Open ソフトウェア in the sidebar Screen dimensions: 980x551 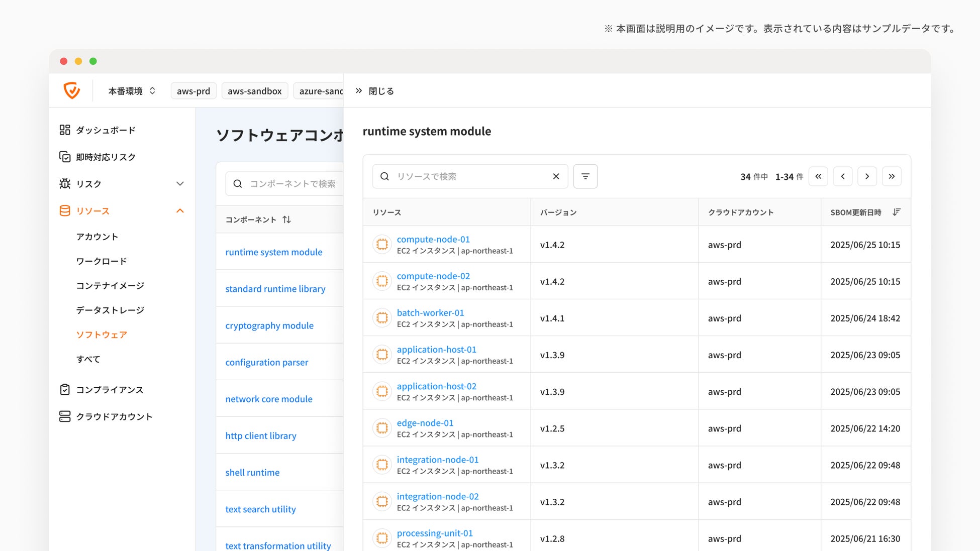tap(102, 335)
